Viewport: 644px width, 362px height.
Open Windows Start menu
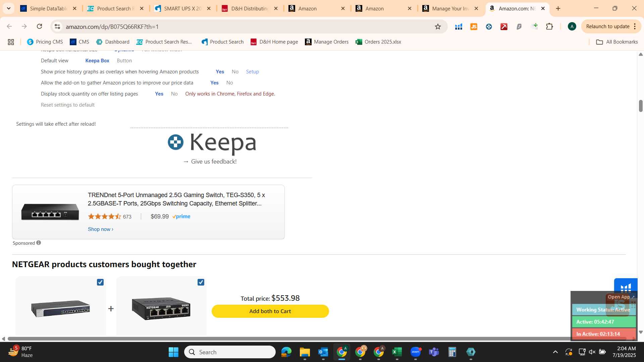(173, 352)
